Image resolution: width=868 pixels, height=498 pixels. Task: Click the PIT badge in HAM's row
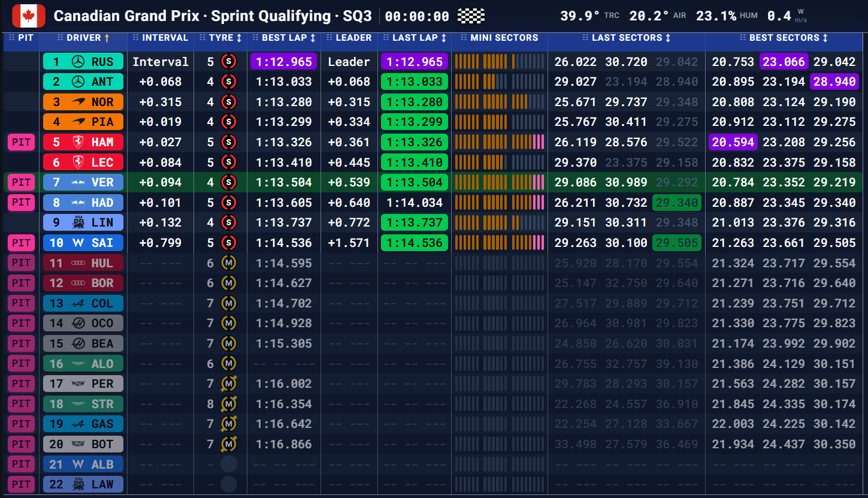21,142
